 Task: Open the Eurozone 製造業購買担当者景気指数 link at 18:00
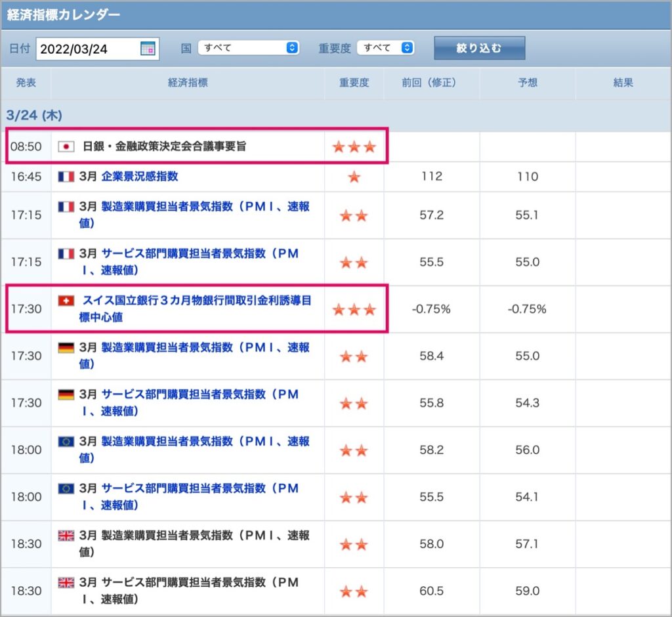pyautogui.click(x=194, y=450)
